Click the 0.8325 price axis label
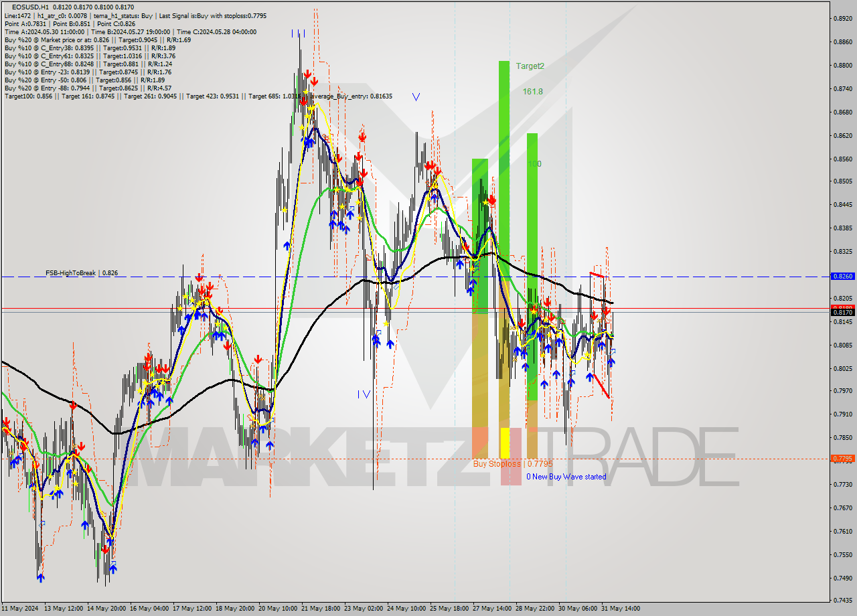 (x=842, y=252)
